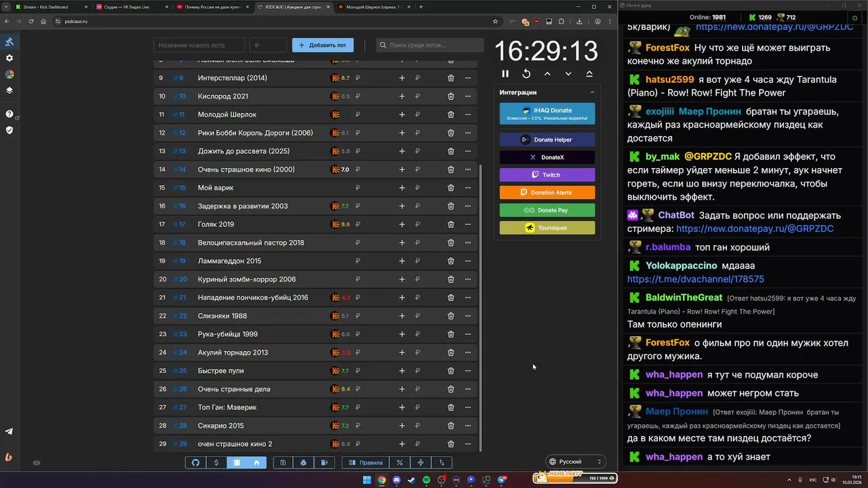Viewport: 868px width, 488px height.
Task: Connect Donate Pay integration
Action: [547, 210]
